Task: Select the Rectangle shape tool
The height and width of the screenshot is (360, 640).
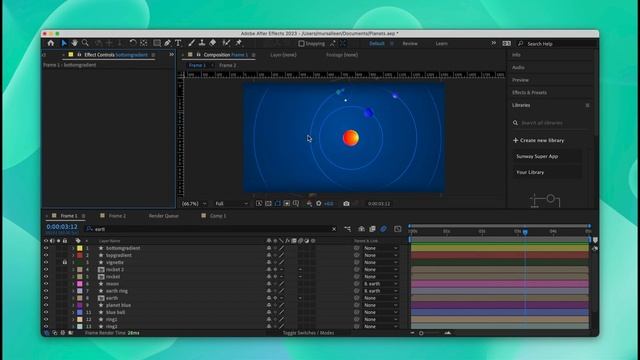Action: (157, 43)
